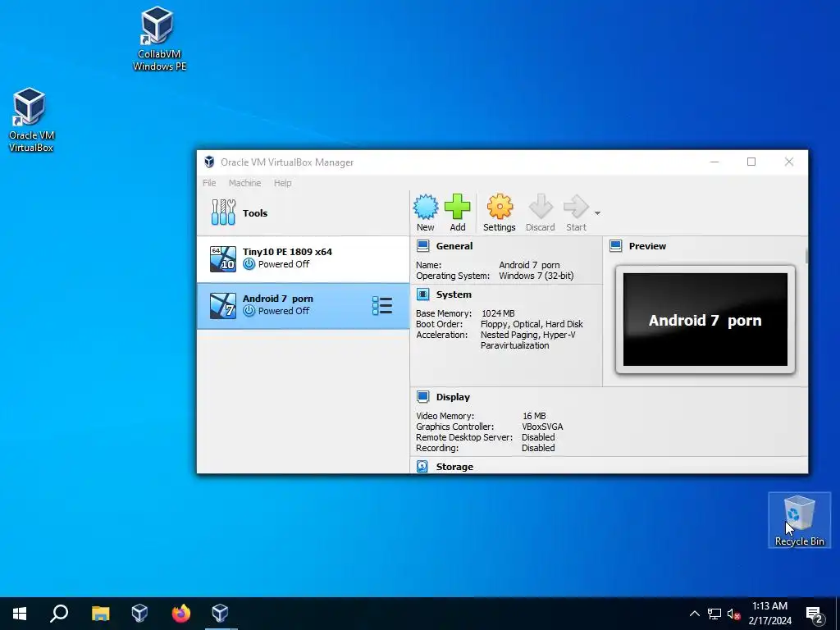The height and width of the screenshot is (630, 840).
Task: Click the Boot Order value text
Action: 532,324
